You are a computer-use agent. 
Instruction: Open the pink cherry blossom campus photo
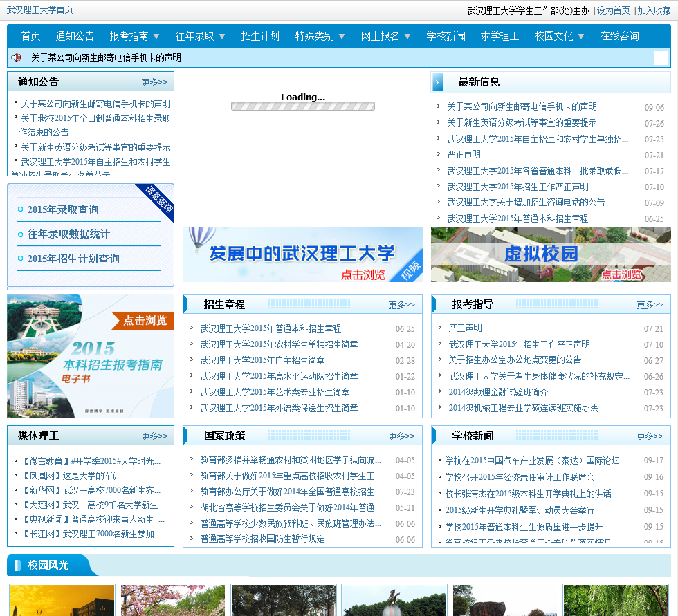tap(173, 600)
